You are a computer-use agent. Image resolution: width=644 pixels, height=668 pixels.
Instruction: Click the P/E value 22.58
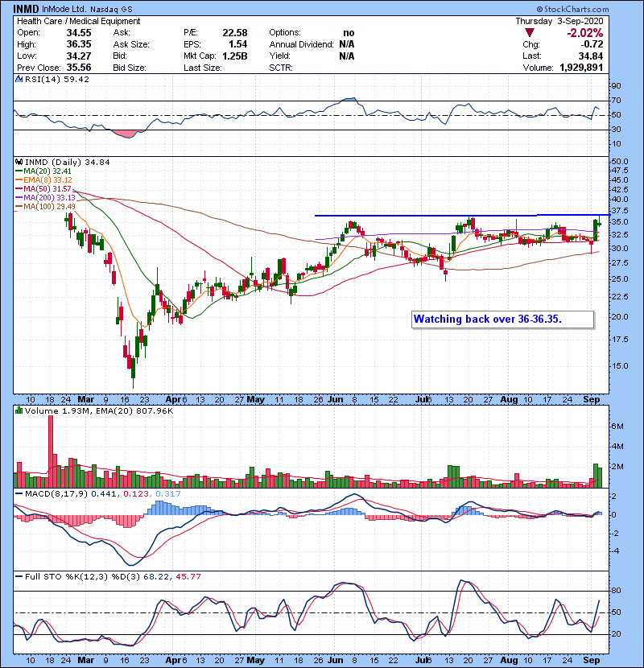(235, 33)
